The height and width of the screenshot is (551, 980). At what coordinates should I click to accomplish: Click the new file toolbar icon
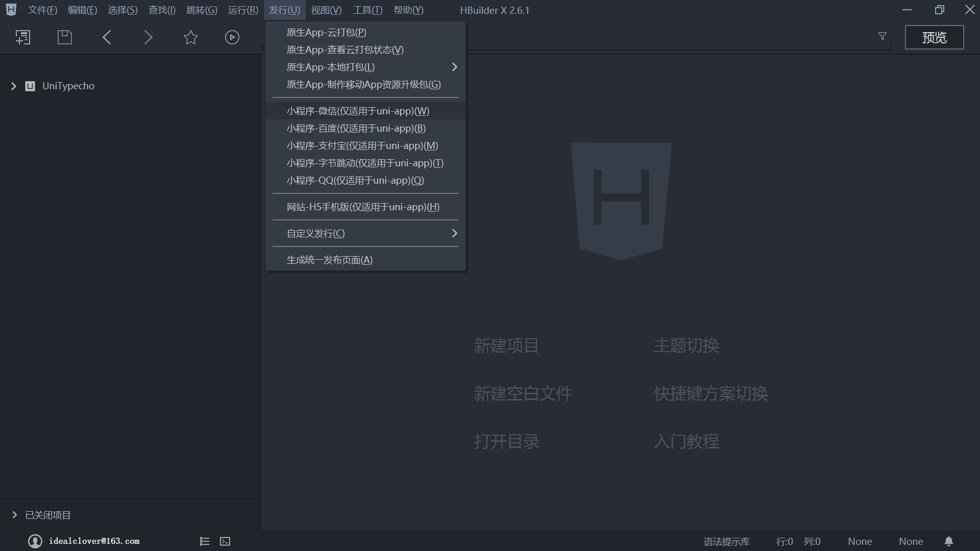23,37
